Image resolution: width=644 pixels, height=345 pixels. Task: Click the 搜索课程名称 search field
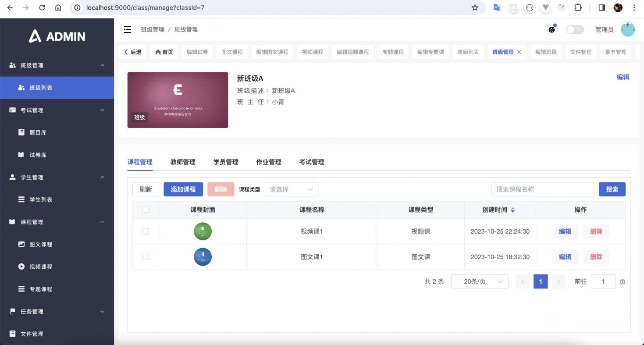coord(542,189)
